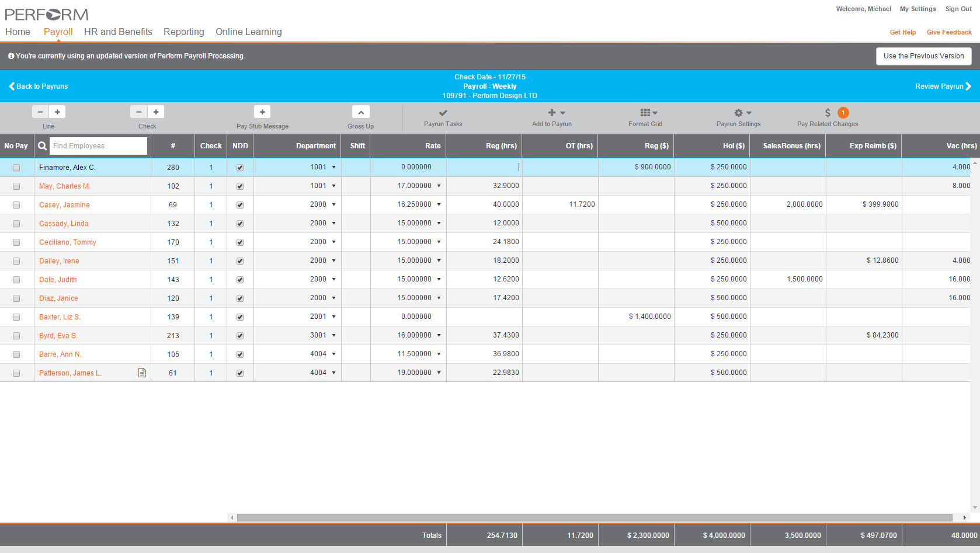Proceed to Review Payrun
Image resolution: width=980 pixels, height=553 pixels.
[x=943, y=86]
